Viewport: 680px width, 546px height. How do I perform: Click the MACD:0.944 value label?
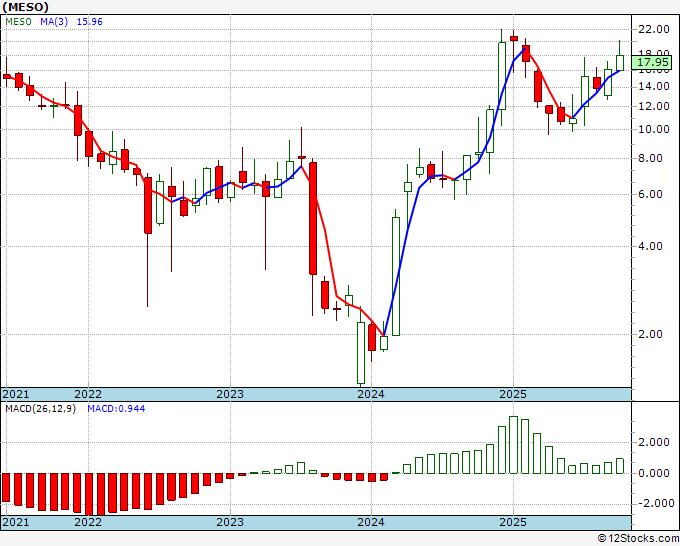click(x=116, y=409)
